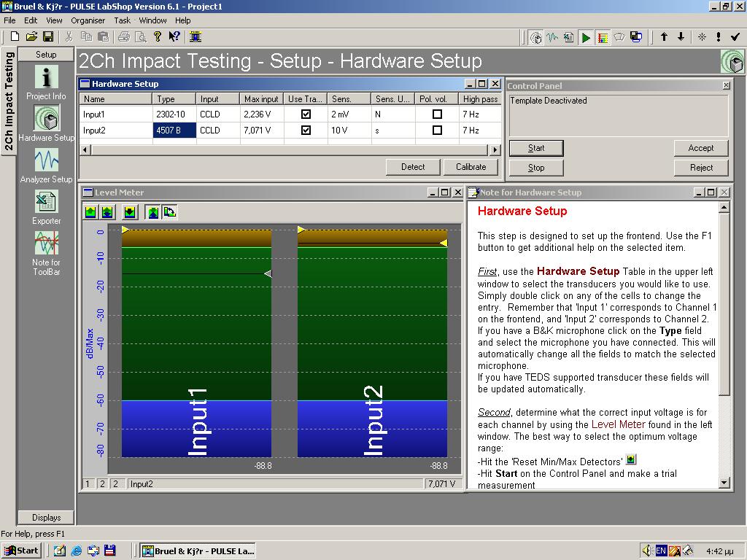747x560 pixels.
Task: Select the 2302-10 Type cell for Input1
Action: click(x=174, y=114)
